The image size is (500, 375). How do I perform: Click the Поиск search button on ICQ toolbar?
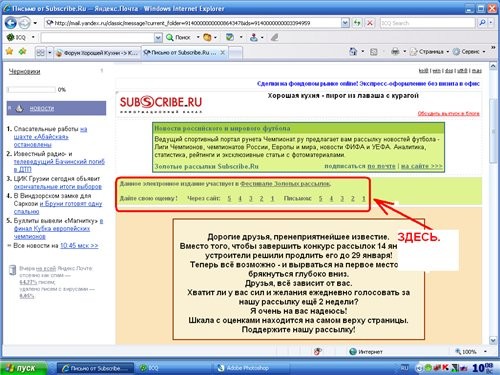coord(179,37)
